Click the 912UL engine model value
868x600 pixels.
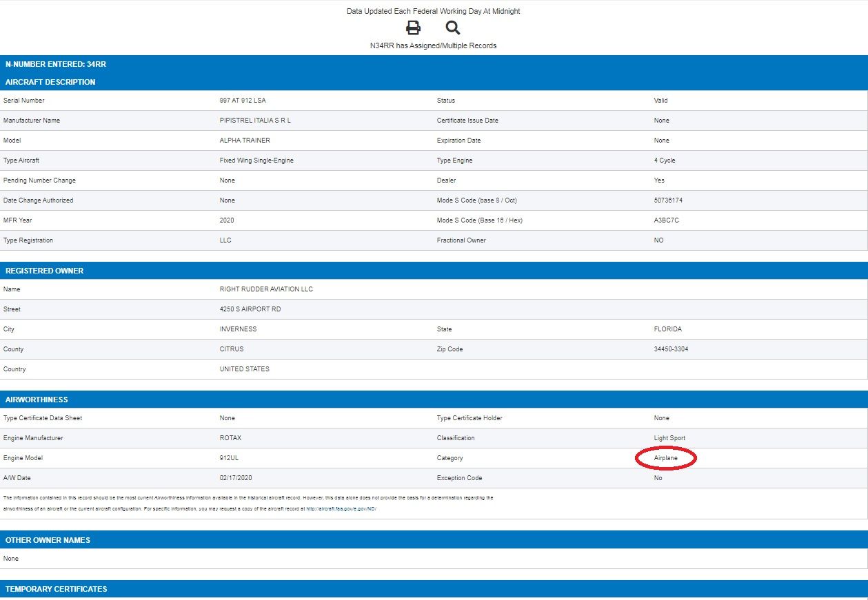click(x=229, y=458)
